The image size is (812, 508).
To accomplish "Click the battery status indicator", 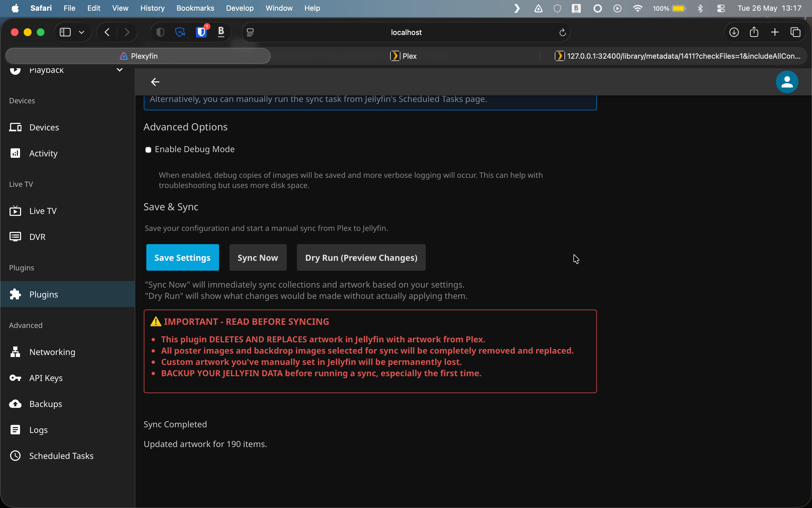I will point(669,8).
